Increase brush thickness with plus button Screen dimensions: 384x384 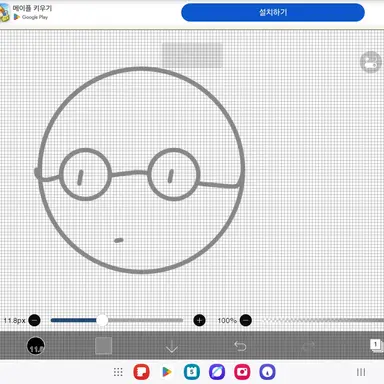click(199, 320)
